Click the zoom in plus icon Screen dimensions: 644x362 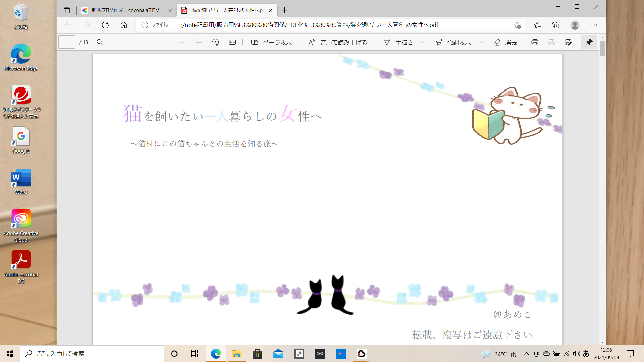coord(199,42)
